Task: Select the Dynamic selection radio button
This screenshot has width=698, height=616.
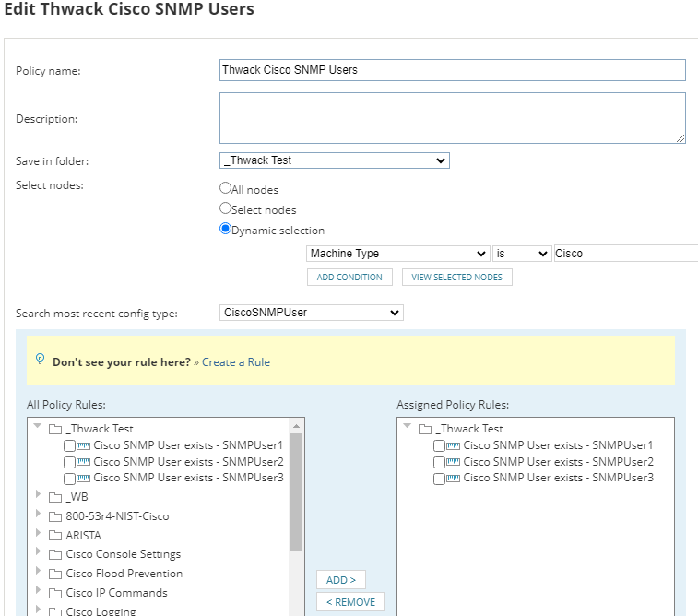Action: point(225,229)
